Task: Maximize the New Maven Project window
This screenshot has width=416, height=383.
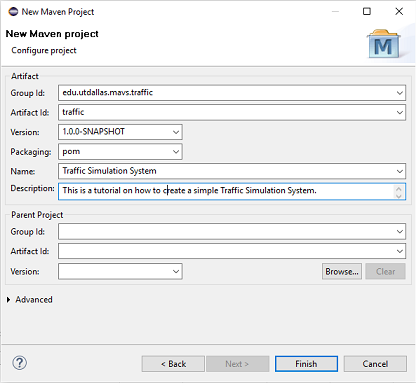Action: tap(367, 12)
